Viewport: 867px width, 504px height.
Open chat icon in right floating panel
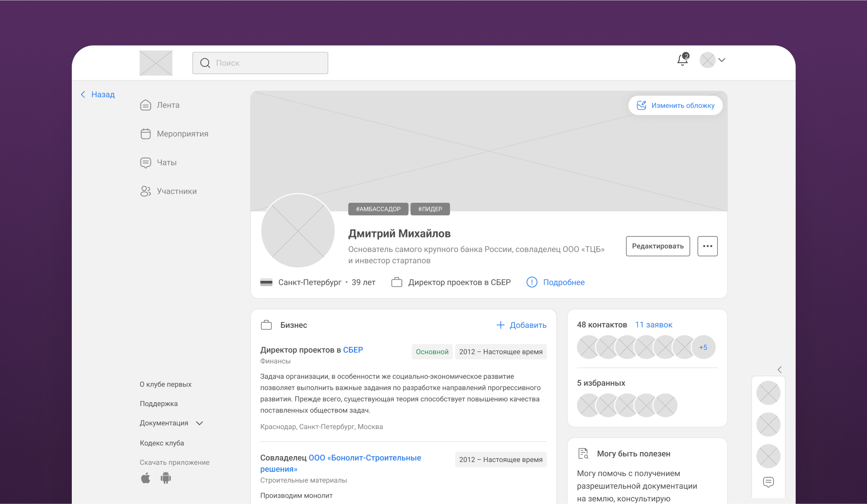point(768,482)
